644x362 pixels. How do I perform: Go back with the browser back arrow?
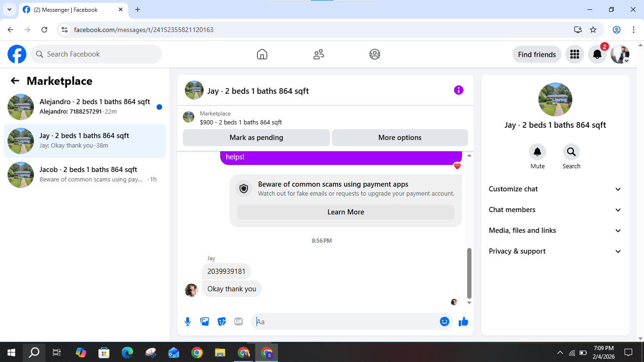pos(10,30)
